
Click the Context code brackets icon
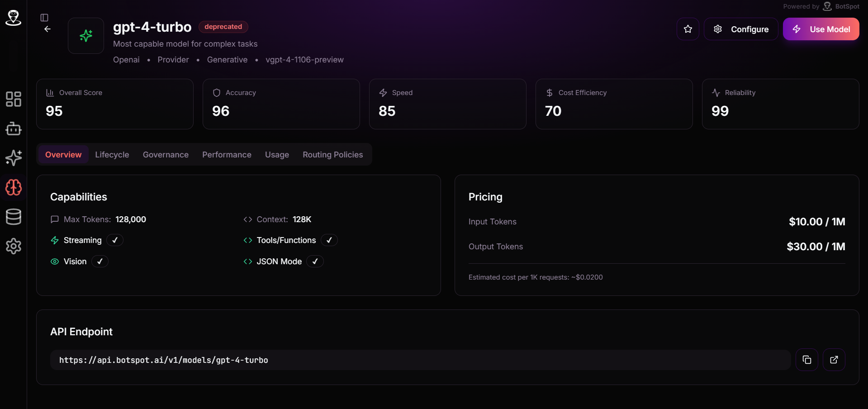(x=248, y=219)
